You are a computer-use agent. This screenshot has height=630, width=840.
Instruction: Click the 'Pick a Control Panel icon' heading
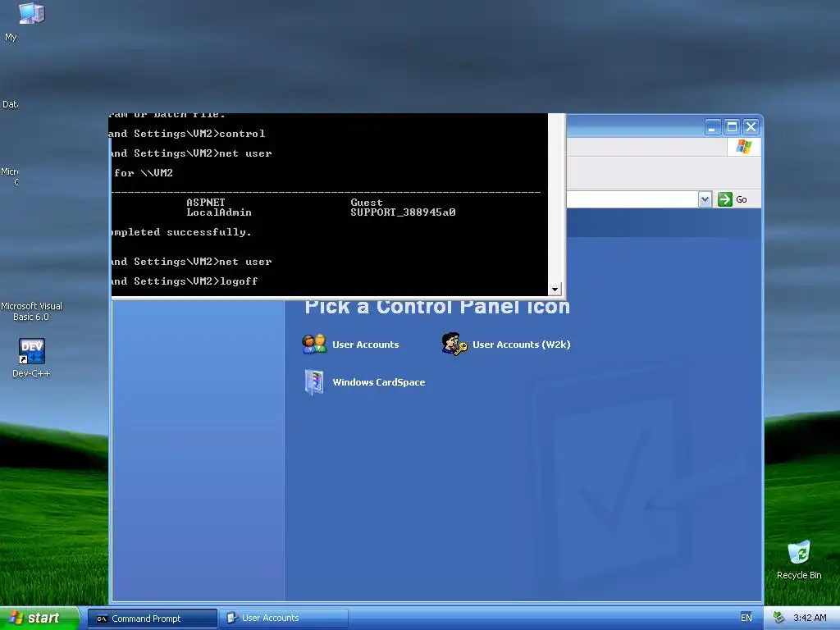(x=437, y=307)
